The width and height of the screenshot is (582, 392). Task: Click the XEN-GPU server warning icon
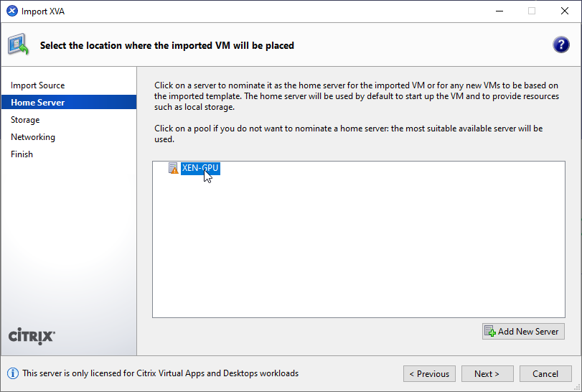(x=173, y=168)
